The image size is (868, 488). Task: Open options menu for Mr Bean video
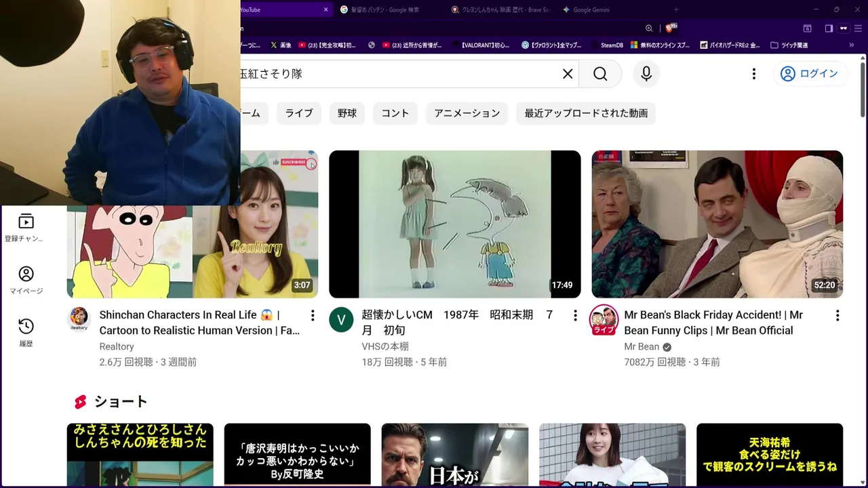[837, 315]
